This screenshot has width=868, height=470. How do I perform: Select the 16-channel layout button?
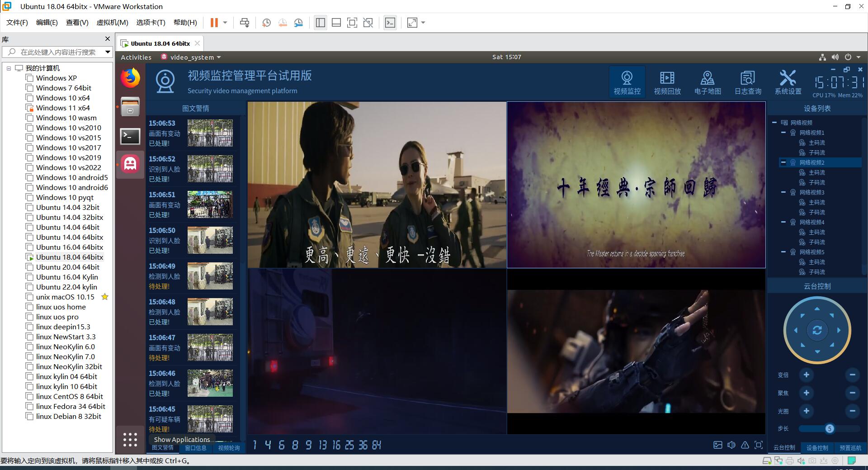tap(336, 446)
